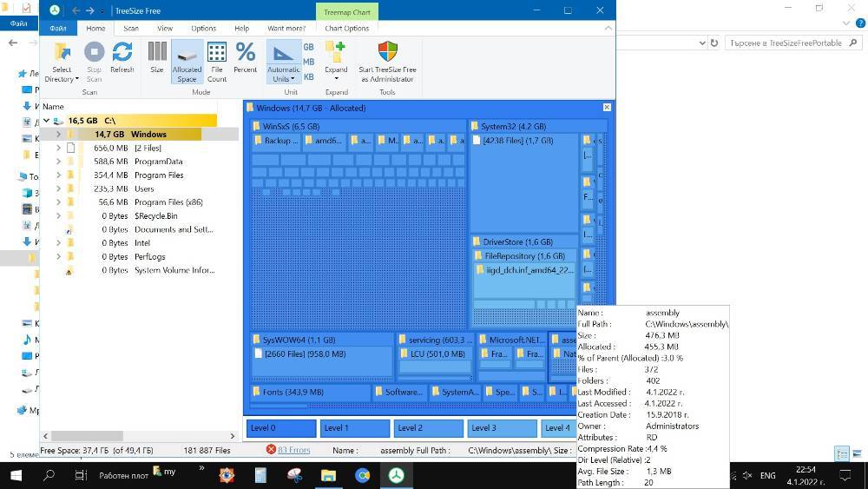This screenshot has width=868, height=489.
Task: Open File Explorer from taskbar
Action: coord(328,475)
